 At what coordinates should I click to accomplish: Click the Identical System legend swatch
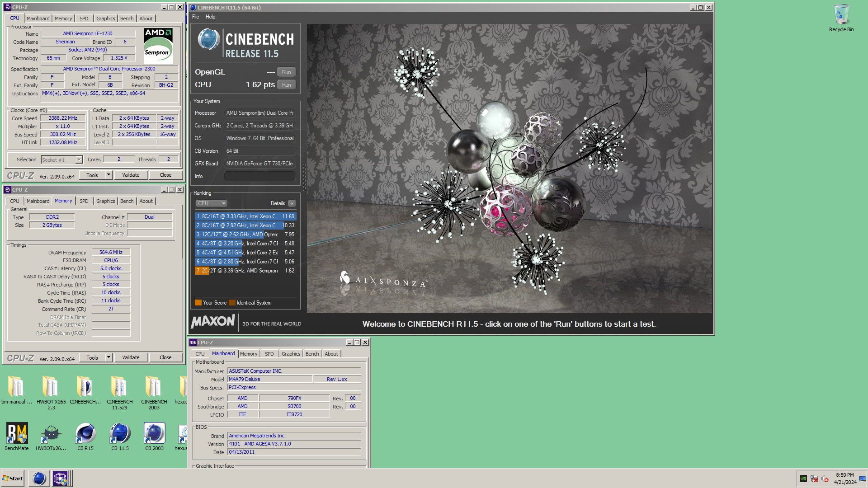click(232, 303)
